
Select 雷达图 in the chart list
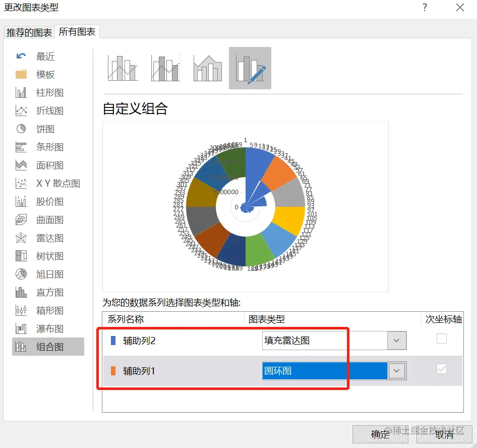(49, 238)
